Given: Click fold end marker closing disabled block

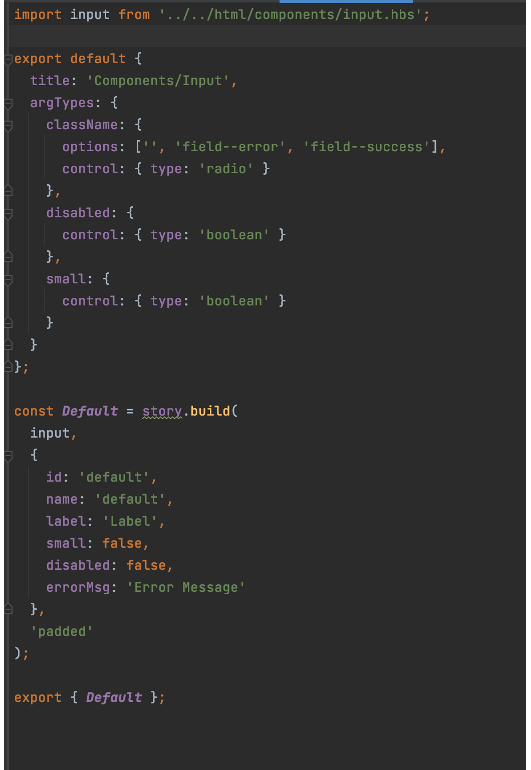Looking at the screenshot, I should click(8, 256).
